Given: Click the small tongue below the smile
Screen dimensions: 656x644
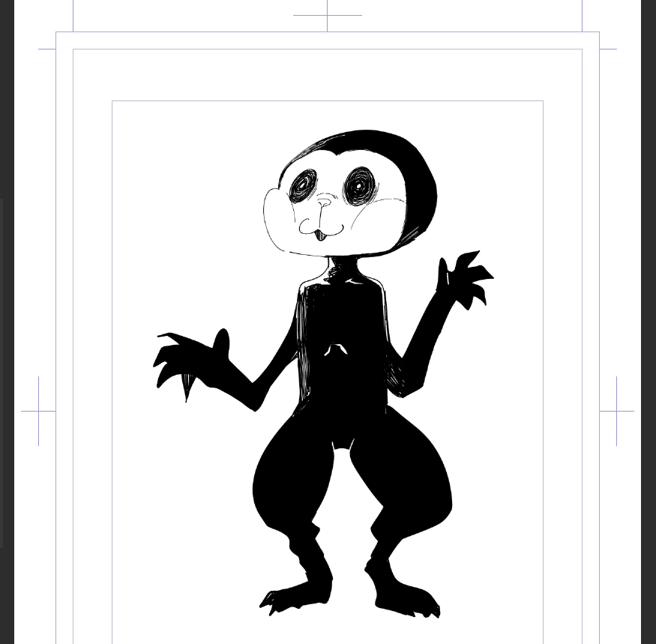Looking at the screenshot, I should coord(320,235).
